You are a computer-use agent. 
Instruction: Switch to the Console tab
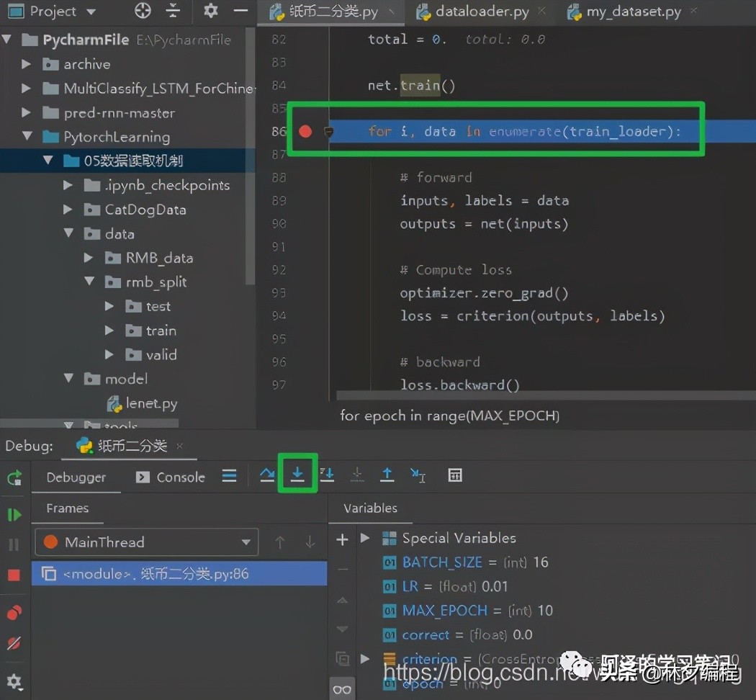pos(171,477)
